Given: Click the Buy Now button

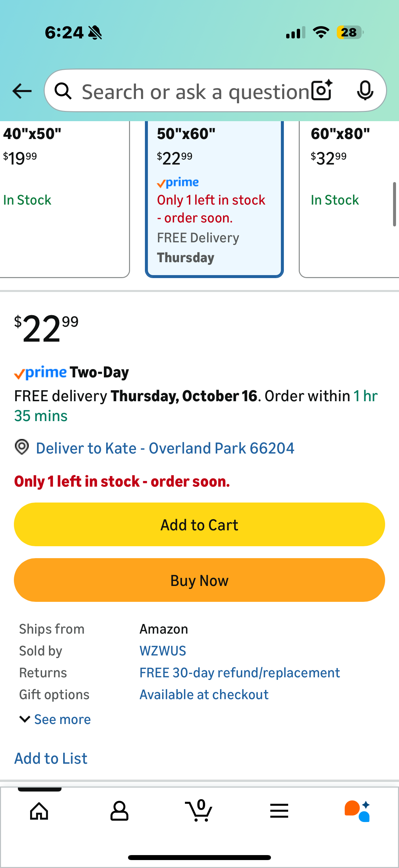Looking at the screenshot, I should (x=199, y=580).
